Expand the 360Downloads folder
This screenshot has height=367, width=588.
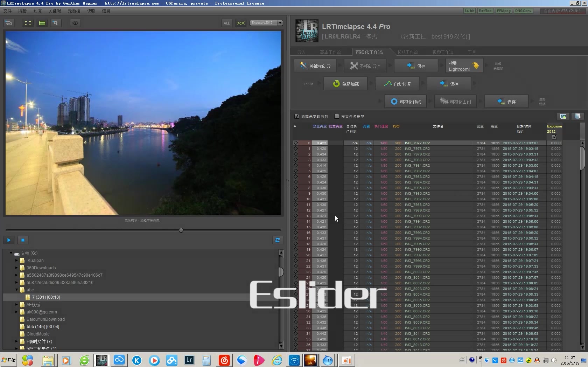point(16,268)
